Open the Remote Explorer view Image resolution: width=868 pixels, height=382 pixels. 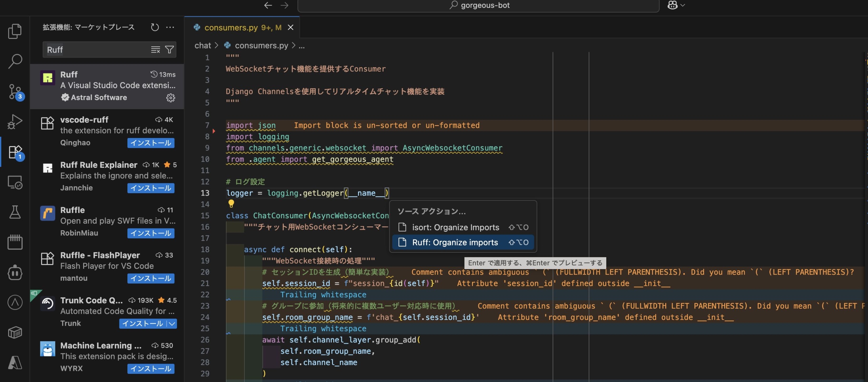click(x=15, y=182)
